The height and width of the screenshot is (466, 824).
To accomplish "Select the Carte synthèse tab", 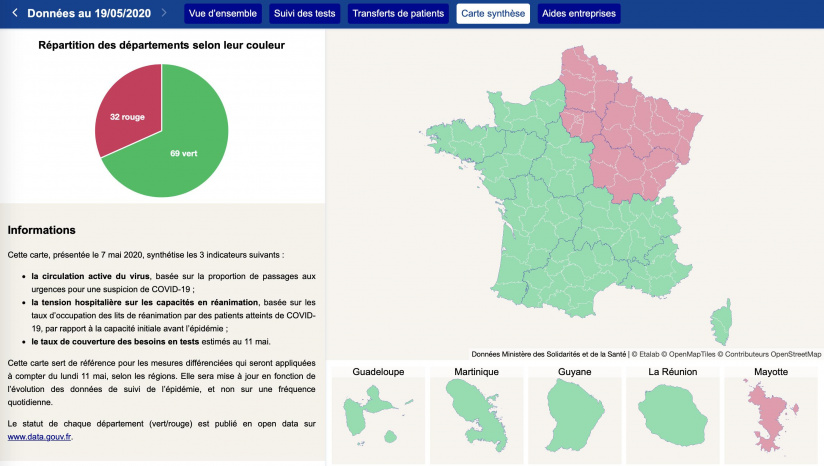I will [x=493, y=14].
